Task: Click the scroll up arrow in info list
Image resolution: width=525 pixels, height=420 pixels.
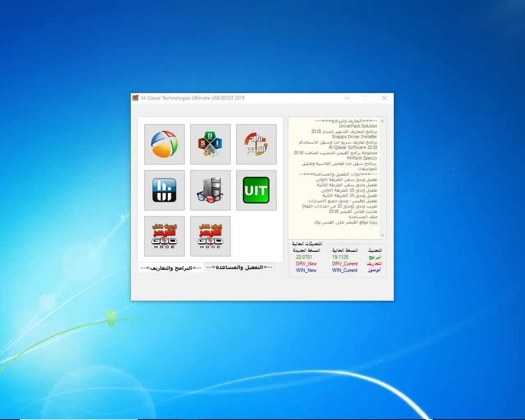Action: (x=382, y=121)
